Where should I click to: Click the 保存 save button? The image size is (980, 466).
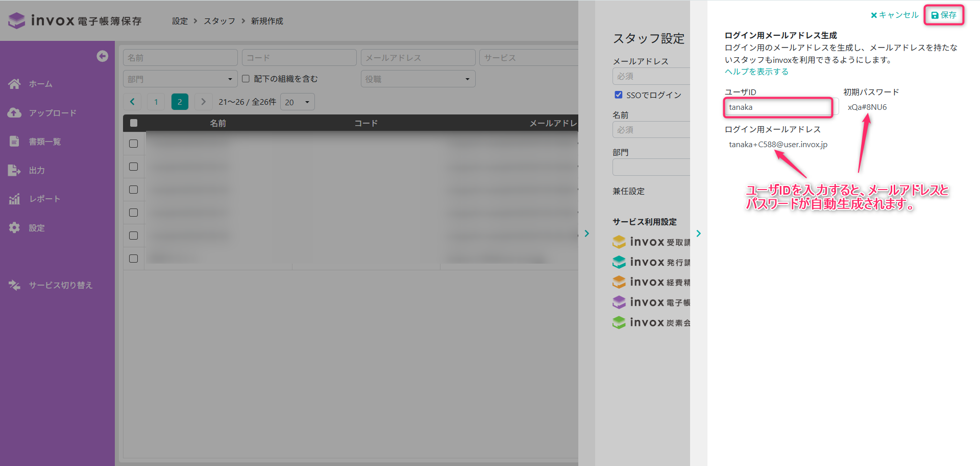(944, 15)
